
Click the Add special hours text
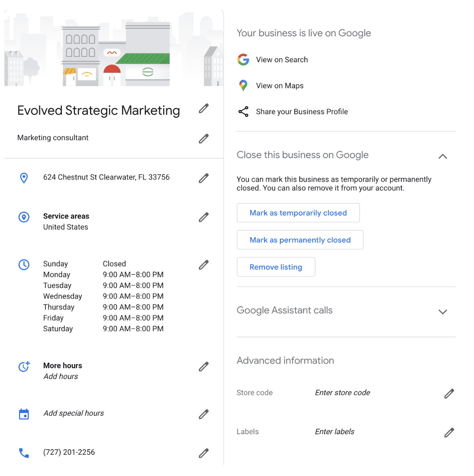[x=73, y=413]
